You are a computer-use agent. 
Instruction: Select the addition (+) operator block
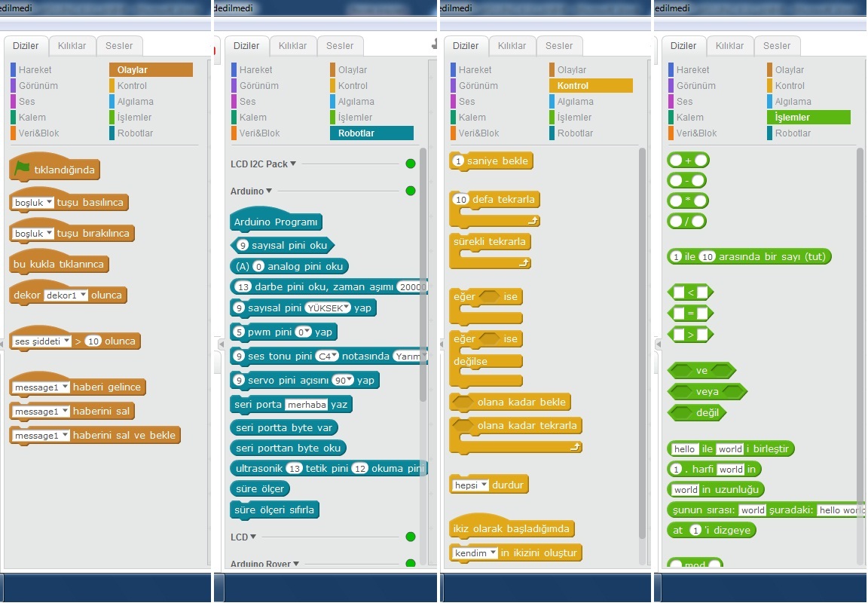click(688, 161)
